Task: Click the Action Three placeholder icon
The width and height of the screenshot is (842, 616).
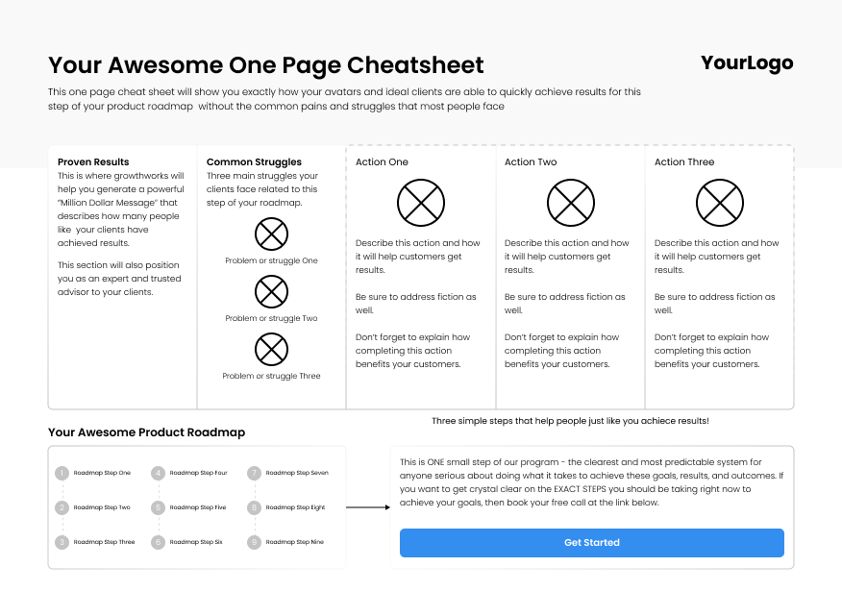Action: click(720, 203)
